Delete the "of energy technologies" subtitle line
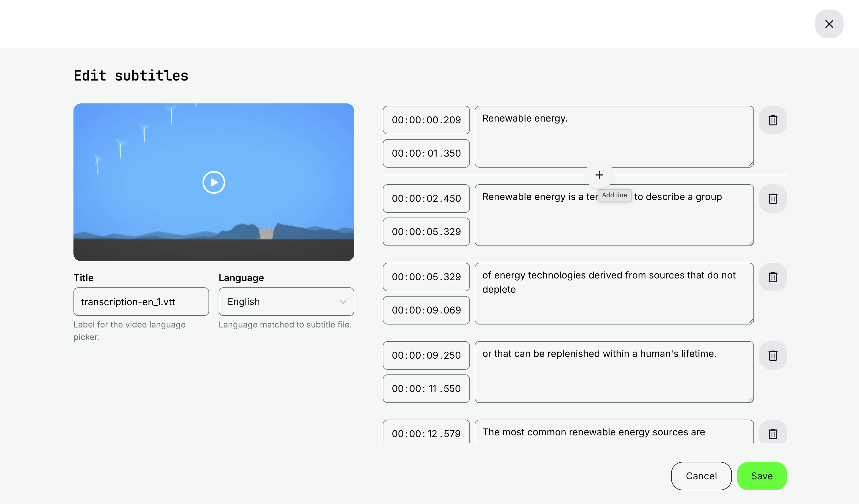Image resolution: width=859 pixels, height=504 pixels. [773, 277]
